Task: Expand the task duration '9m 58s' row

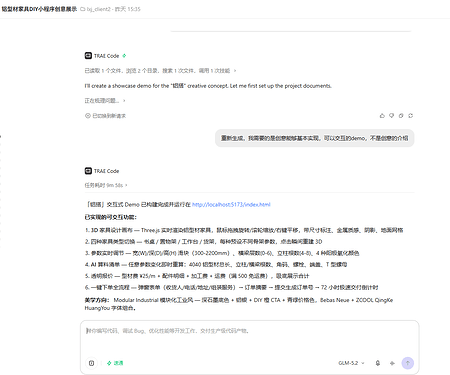Action: 106,185
